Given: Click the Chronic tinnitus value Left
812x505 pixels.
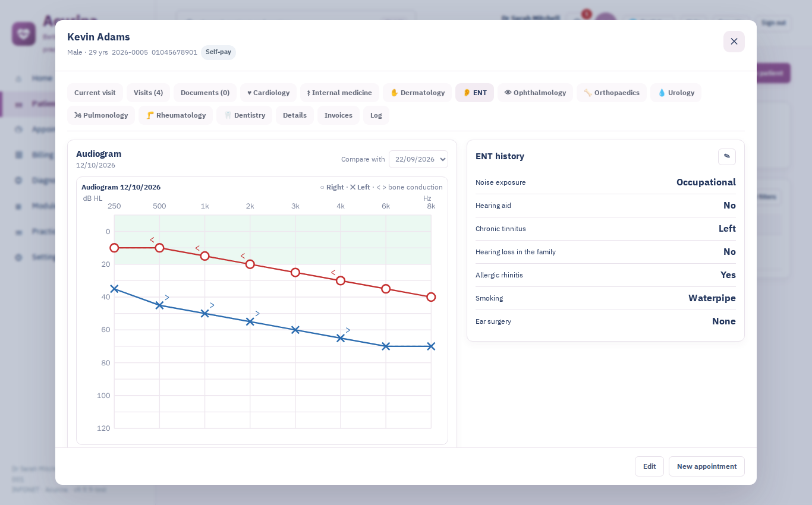Looking at the screenshot, I should coord(727,229).
